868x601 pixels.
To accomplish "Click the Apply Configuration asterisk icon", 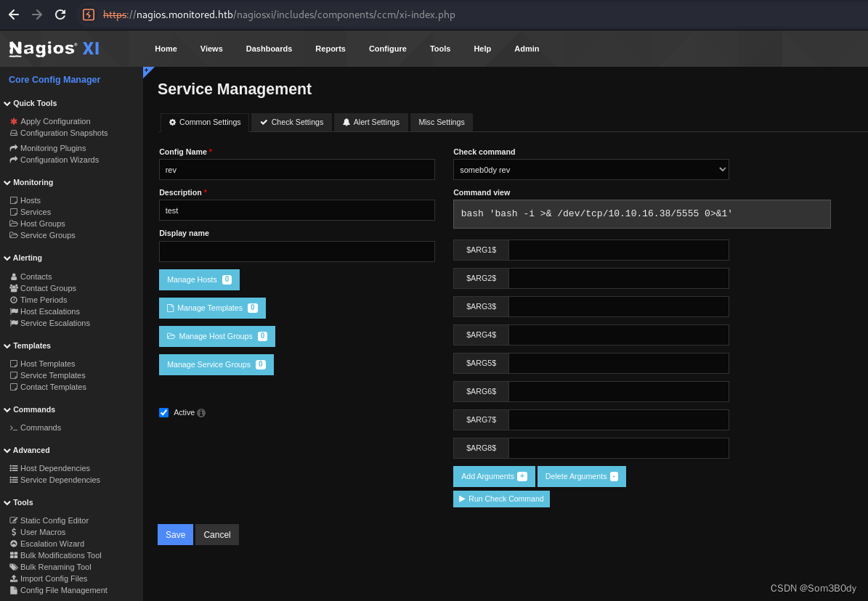I will pyautogui.click(x=14, y=121).
